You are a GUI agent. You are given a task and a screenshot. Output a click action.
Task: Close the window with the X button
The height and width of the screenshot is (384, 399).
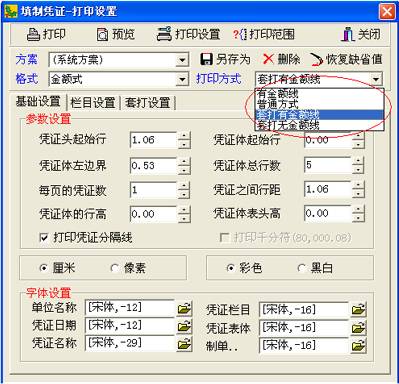click(x=387, y=12)
